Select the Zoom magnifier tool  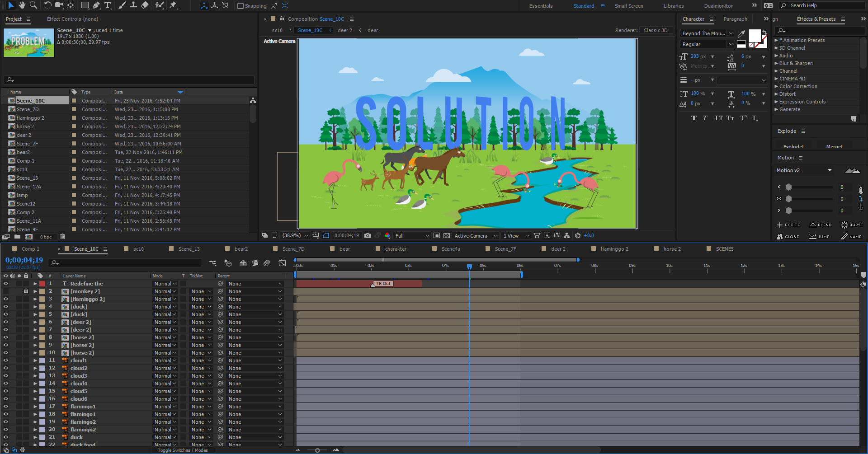33,5
